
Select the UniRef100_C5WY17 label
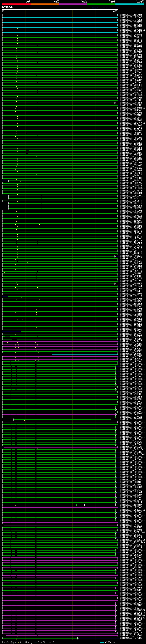[x=131, y=75]
